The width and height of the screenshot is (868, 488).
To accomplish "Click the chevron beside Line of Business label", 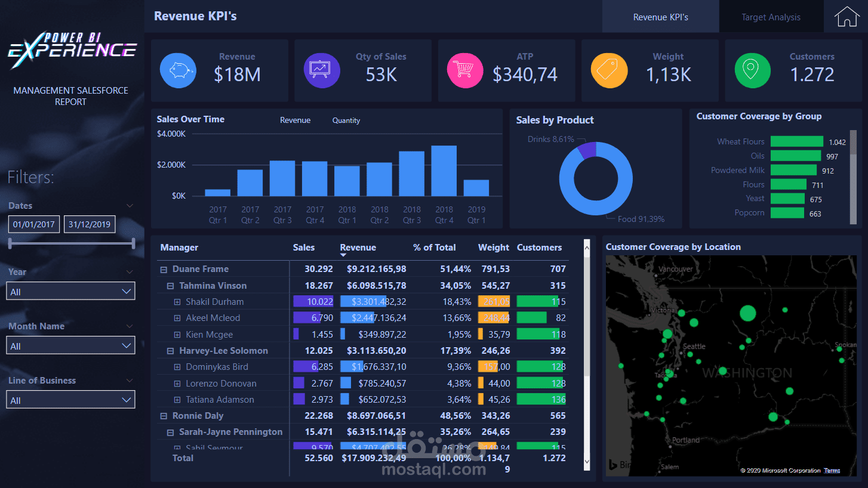I will [x=130, y=381].
